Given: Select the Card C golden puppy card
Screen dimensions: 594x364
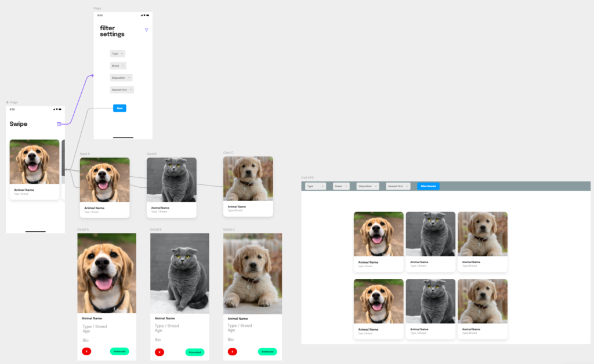Looking at the screenshot, I should click(x=248, y=186).
